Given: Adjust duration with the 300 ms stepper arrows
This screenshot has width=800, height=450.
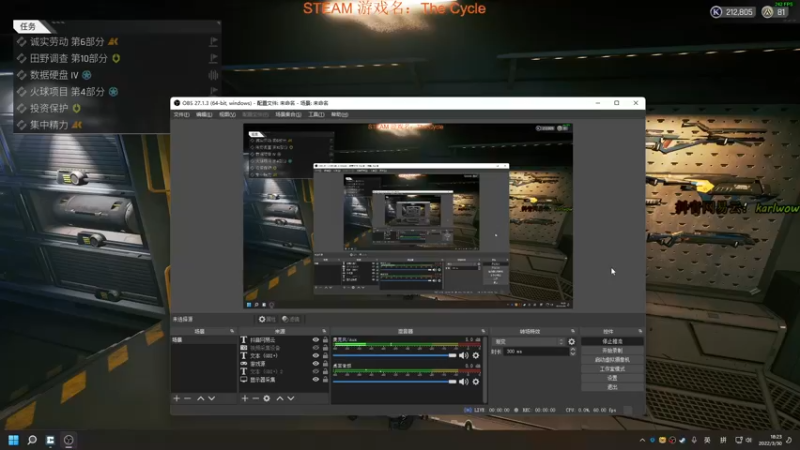Looking at the screenshot, I should click(572, 352).
